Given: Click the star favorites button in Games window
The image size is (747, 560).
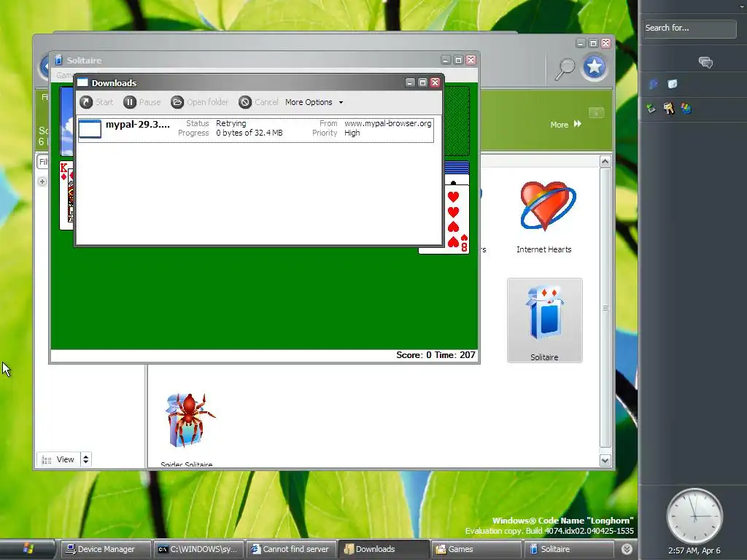Looking at the screenshot, I should pyautogui.click(x=594, y=67).
